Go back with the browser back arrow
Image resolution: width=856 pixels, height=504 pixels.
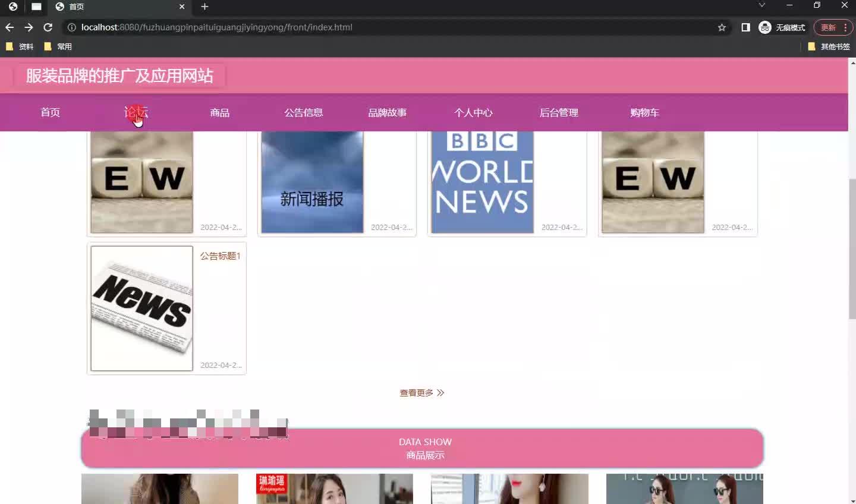[x=10, y=27]
